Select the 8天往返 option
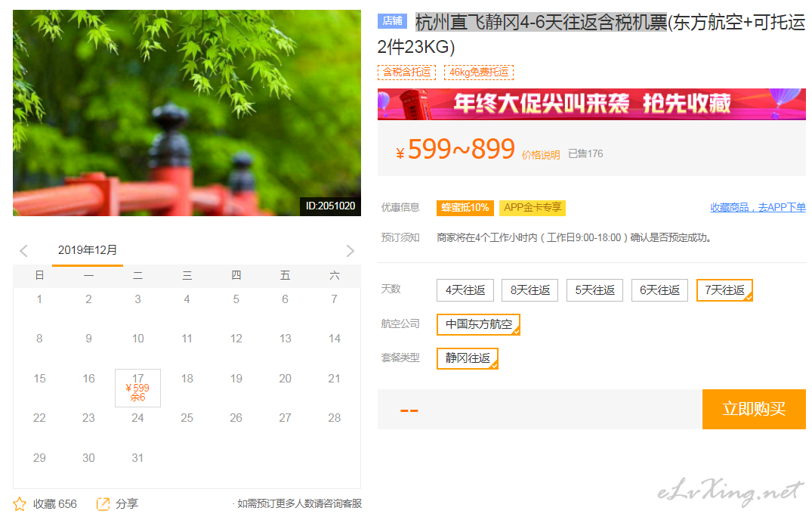 pyautogui.click(x=530, y=290)
